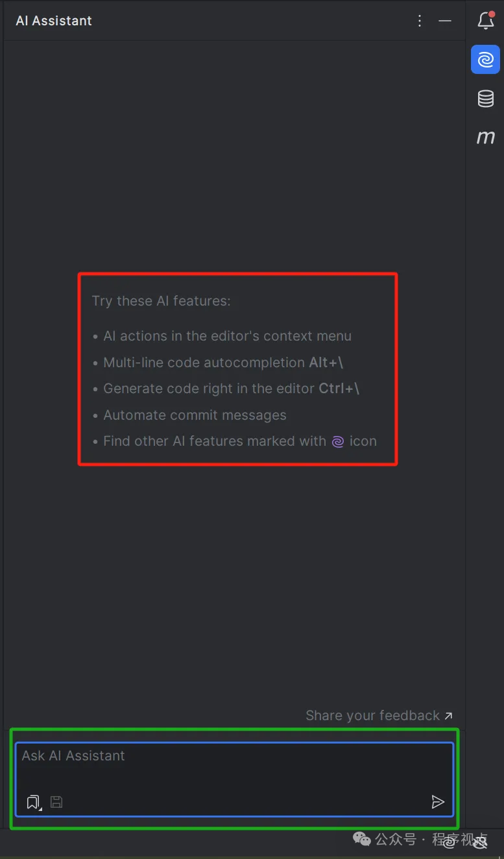Click the AI Assistant panel title

(54, 21)
